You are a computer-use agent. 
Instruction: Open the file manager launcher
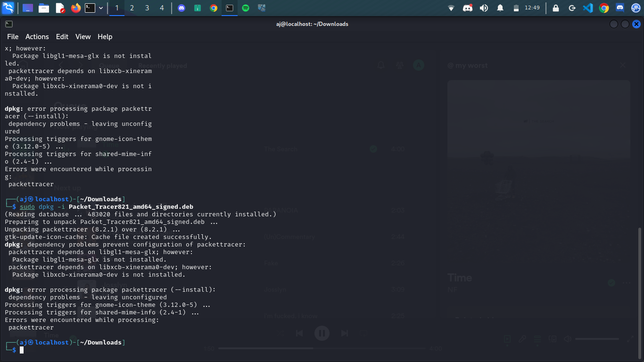pos(44,8)
